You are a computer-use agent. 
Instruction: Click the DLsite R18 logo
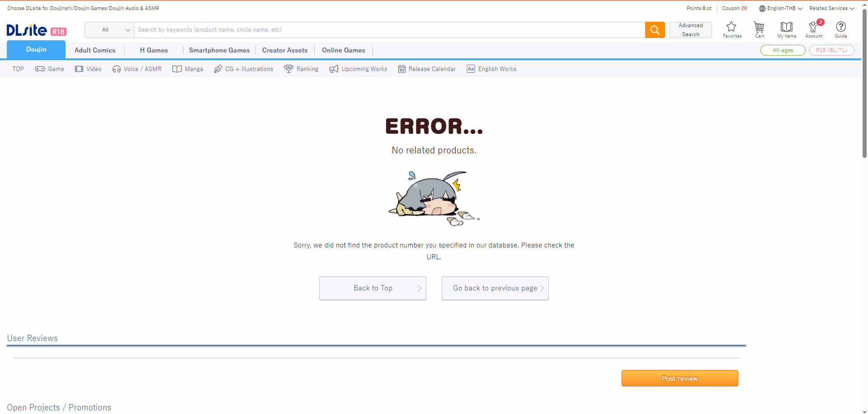coord(36,30)
